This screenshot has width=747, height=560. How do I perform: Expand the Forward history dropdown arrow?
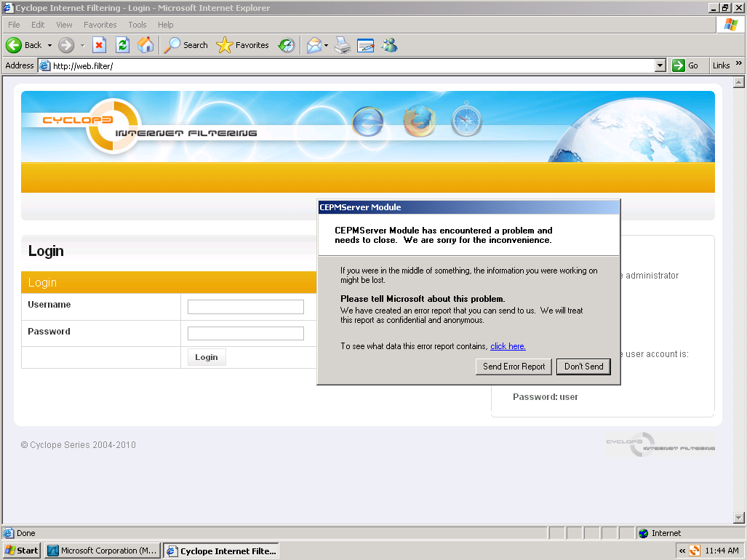click(x=82, y=45)
